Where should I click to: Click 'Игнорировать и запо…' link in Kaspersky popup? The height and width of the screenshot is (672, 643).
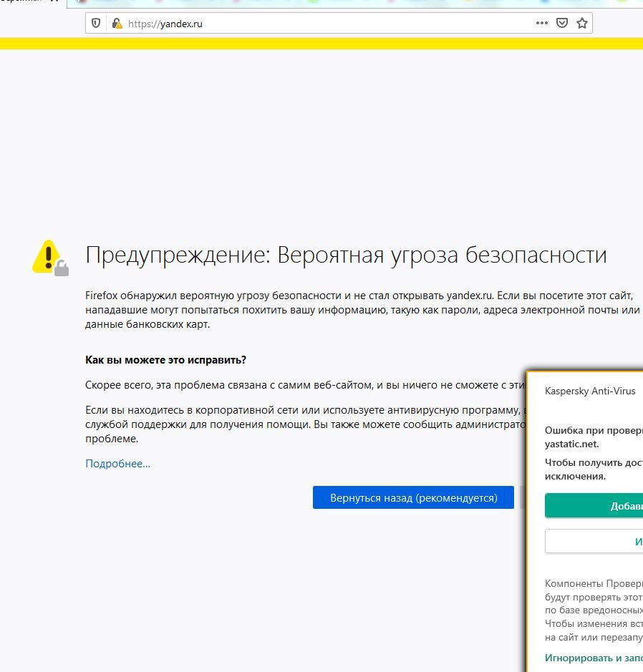click(594, 658)
